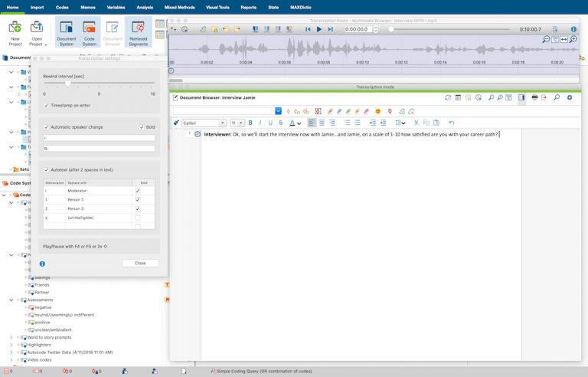
Task: Select the magenta highlighter coding tool
Action: pyautogui.click(x=367, y=111)
